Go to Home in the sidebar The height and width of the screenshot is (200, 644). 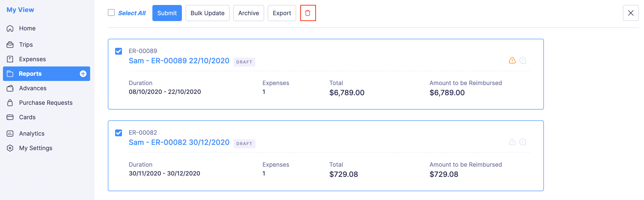27,29
